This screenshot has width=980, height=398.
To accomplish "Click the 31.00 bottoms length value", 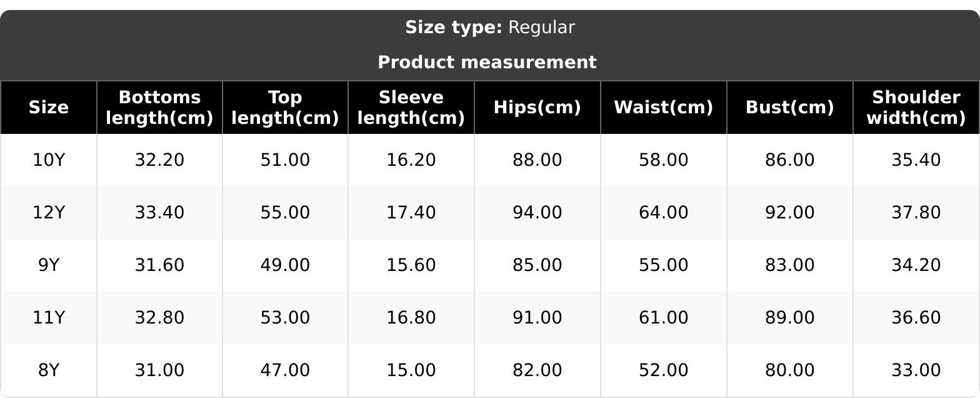I will [159, 370].
